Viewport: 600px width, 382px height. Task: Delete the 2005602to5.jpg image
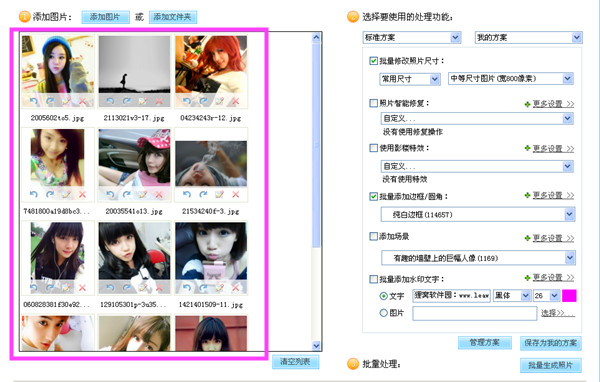[82, 101]
